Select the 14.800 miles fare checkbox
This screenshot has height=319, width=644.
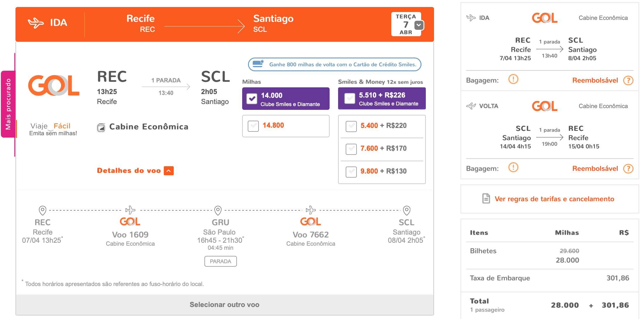point(253,126)
